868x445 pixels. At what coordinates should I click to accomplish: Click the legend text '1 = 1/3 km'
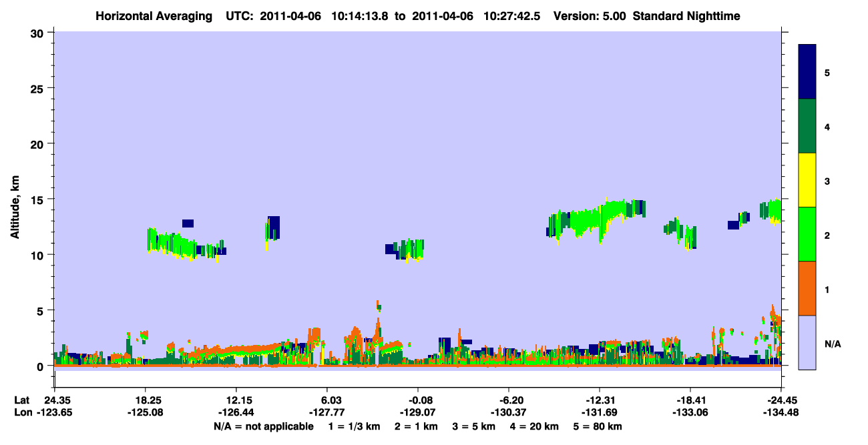pyautogui.click(x=354, y=426)
